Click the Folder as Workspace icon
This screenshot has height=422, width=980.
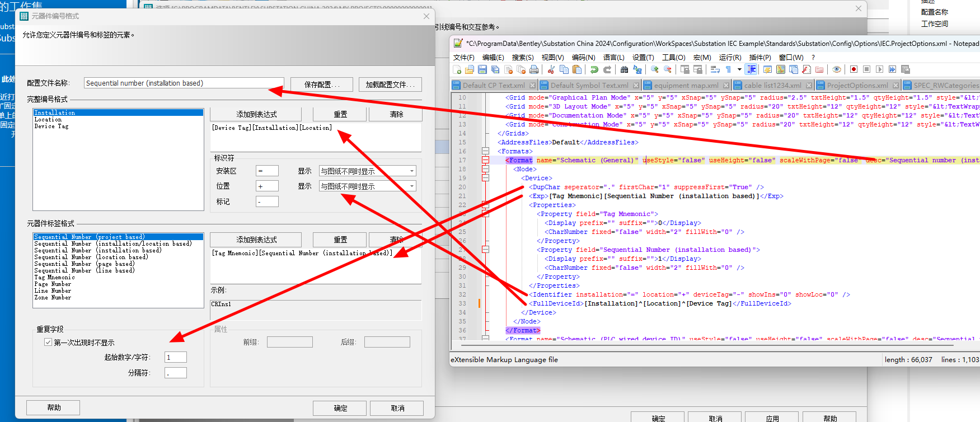click(x=819, y=69)
